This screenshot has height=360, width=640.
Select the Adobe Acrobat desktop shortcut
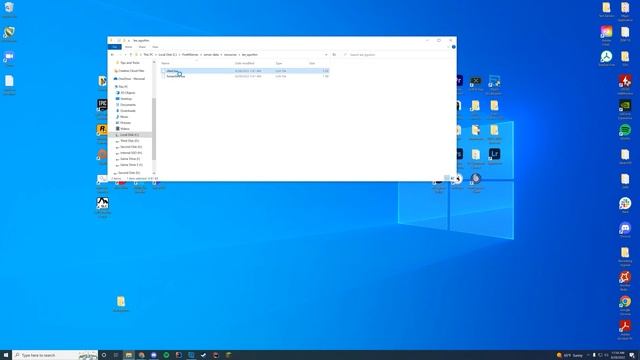(625, 329)
